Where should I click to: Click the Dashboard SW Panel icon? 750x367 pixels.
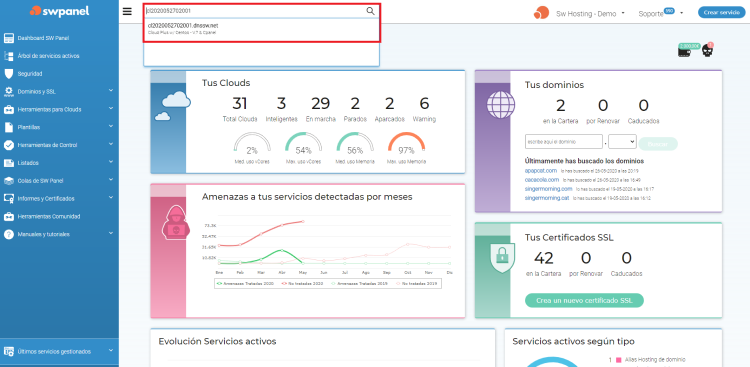click(x=9, y=38)
